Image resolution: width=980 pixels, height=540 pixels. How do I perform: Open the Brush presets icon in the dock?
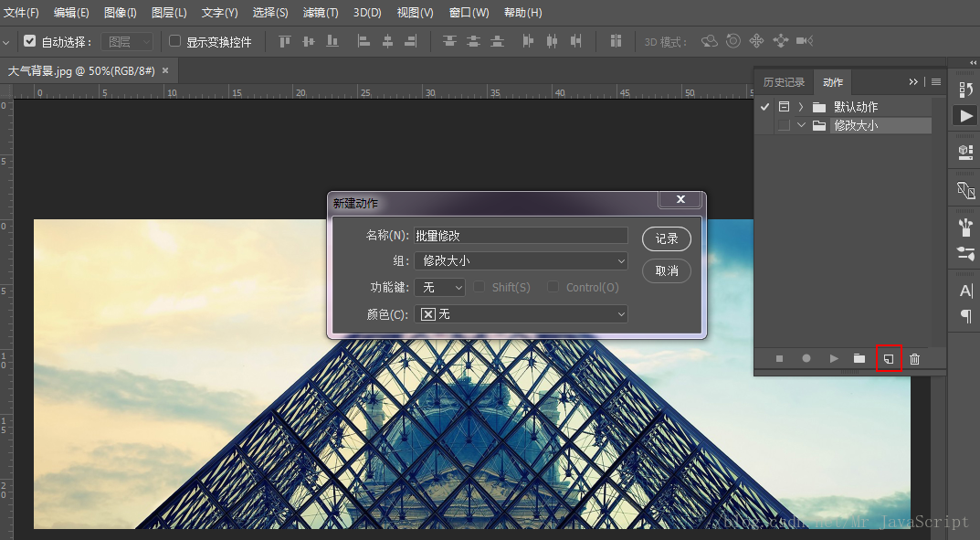(x=965, y=227)
